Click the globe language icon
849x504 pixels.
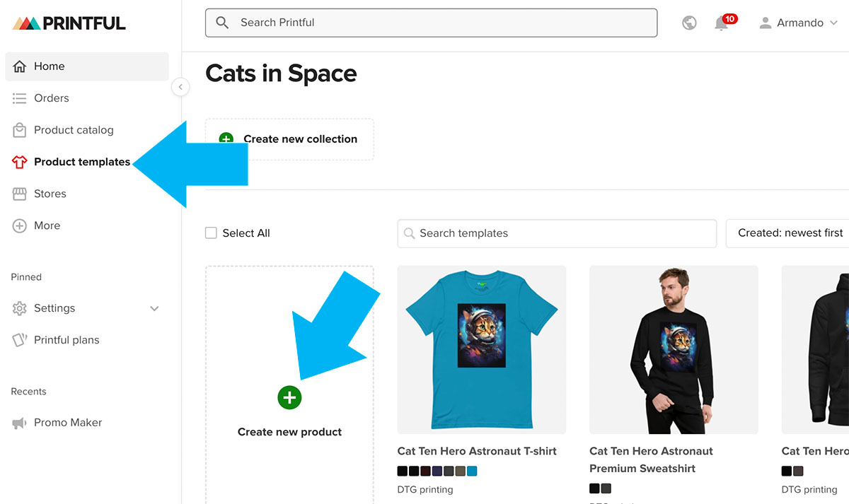(689, 23)
